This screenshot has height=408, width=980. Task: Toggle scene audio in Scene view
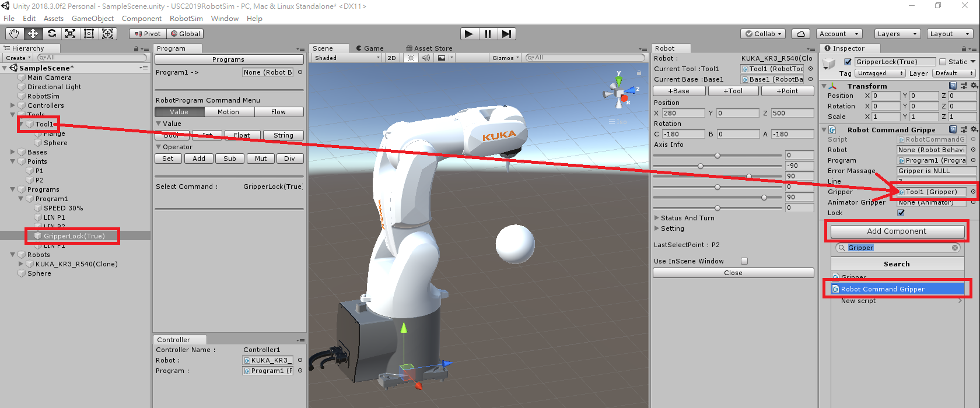[x=426, y=58]
